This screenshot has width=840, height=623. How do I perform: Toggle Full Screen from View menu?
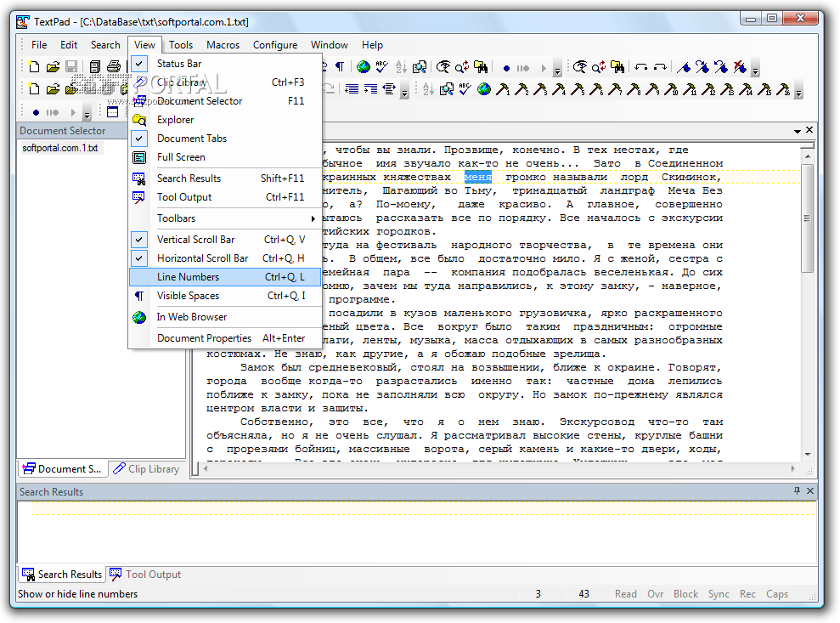click(x=225, y=157)
